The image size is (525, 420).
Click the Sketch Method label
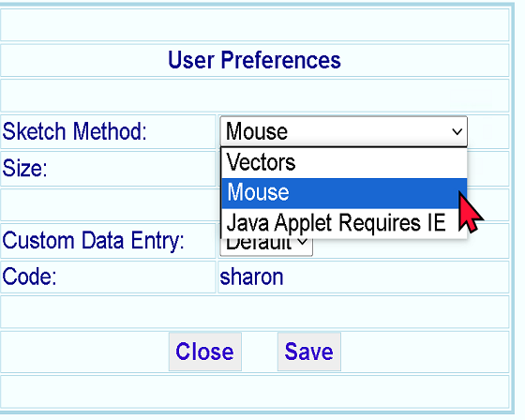click(75, 131)
